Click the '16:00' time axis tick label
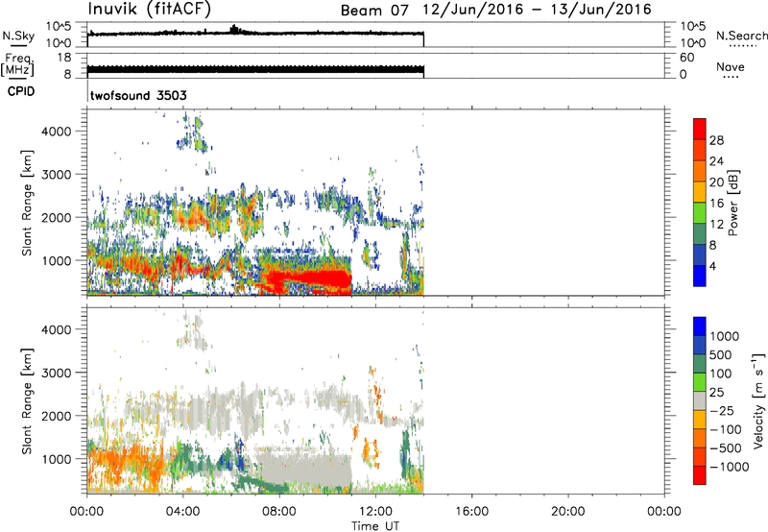Screen dimensions: 768x532 (471, 512)
